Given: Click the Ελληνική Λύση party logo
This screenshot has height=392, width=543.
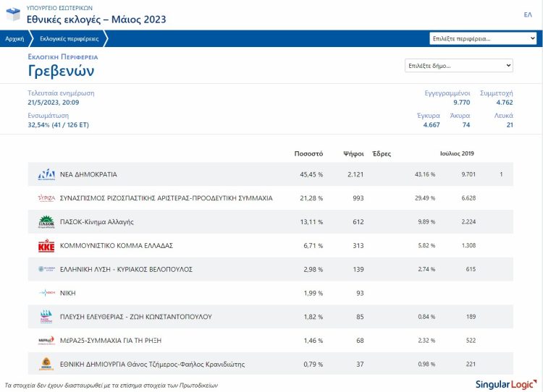Looking at the screenshot, I should [x=46, y=269].
